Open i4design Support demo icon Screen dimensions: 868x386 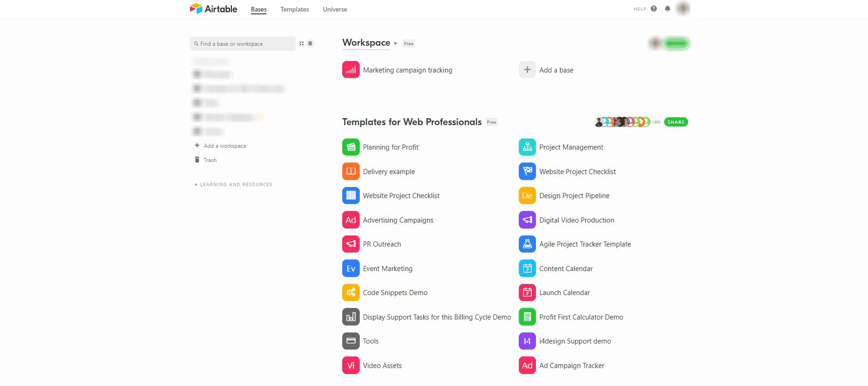[x=527, y=341]
